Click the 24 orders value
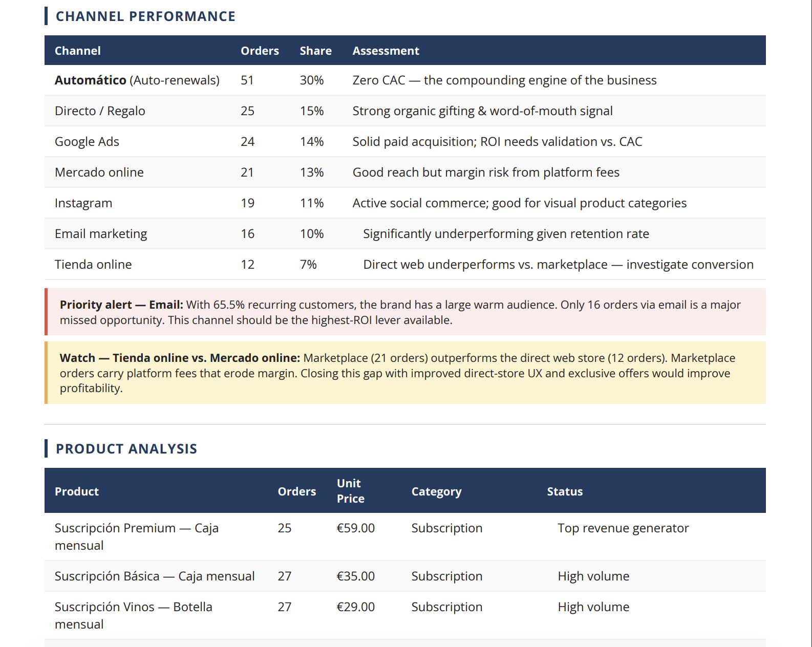The width and height of the screenshot is (812, 647). tap(247, 142)
